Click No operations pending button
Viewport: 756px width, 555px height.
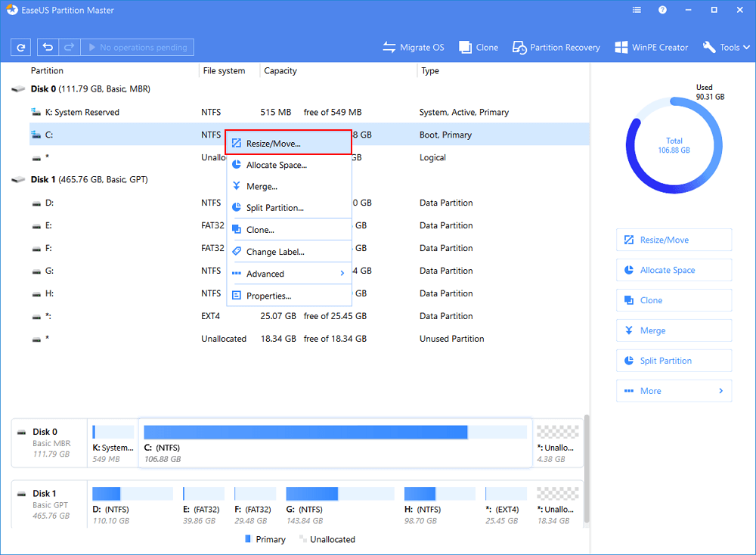[x=138, y=47]
